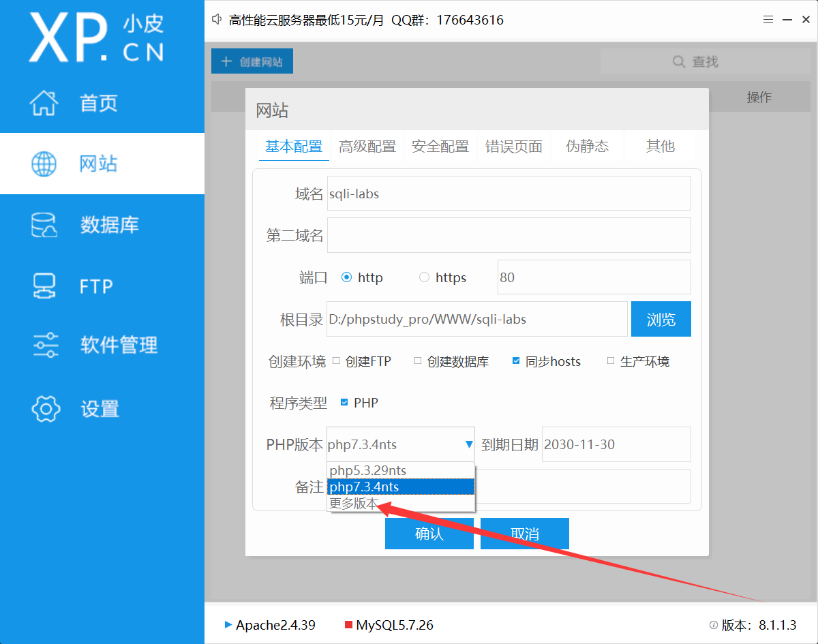Screen dimensions: 818x644
Task: Click the Apache2.4.39 running status icon
Action: (228, 625)
